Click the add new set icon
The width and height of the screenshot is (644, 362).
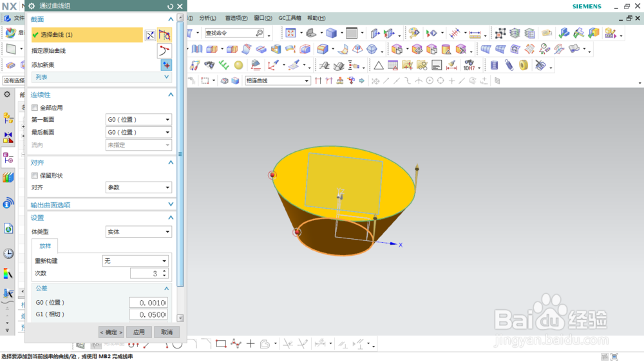pos(166,65)
